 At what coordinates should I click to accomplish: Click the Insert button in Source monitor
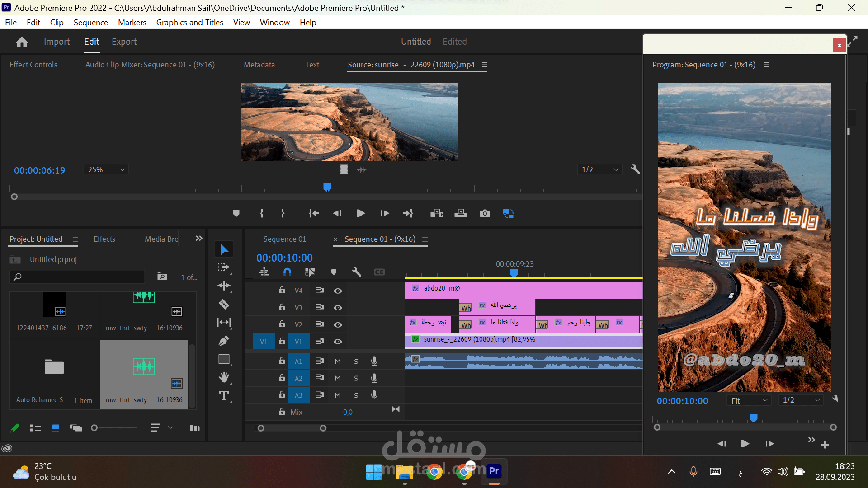click(x=437, y=213)
